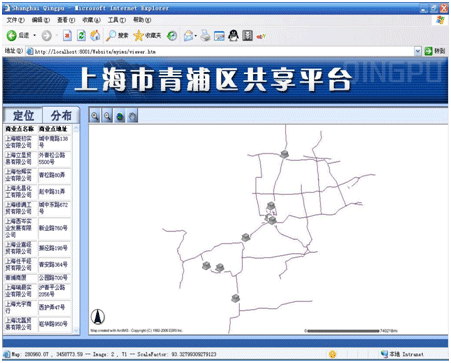This screenshot has width=451, height=363.
Task: Switch to the 定位 tab
Action: (x=23, y=116)
